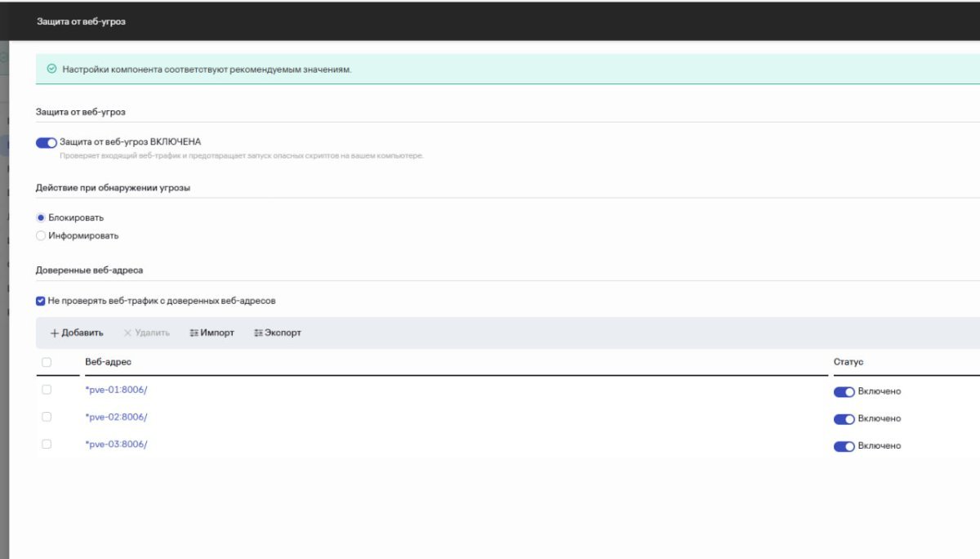Viewport: 980px width, 559px height.
Task: Click the Импорт button
Action: [212, 333]
